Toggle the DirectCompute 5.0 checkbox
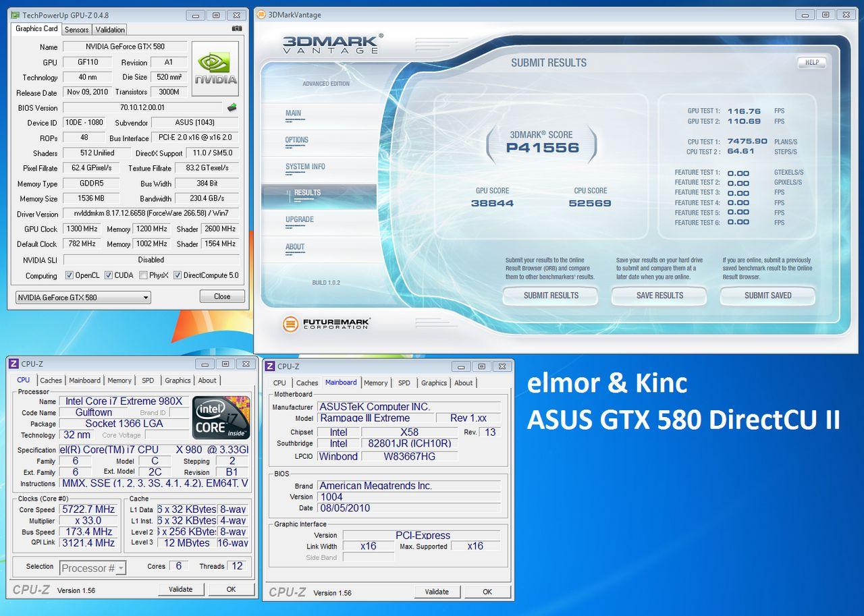Image resolution: width=864 pixels, height=616 pixels. (x=178, y=275)
